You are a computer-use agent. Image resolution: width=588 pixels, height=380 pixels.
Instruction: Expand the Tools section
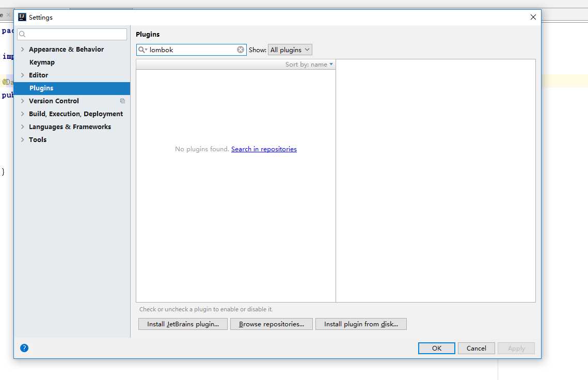pos(23,139)
